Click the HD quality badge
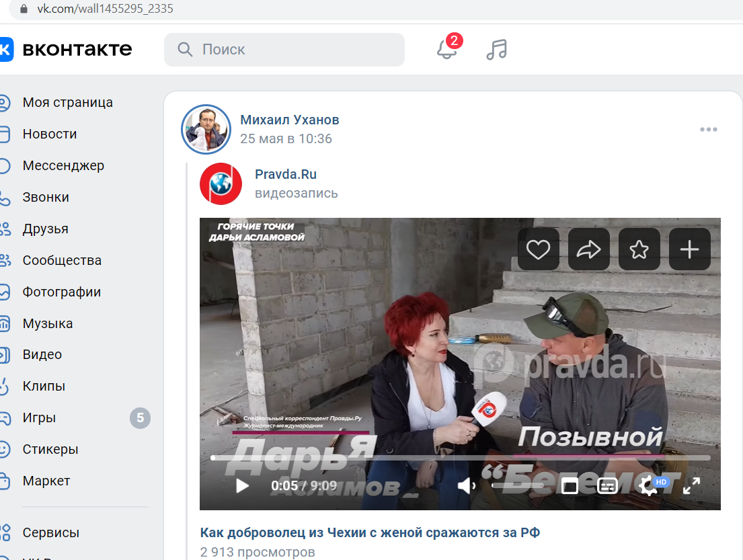The image size is (743, 560). [x=661, y=482]
